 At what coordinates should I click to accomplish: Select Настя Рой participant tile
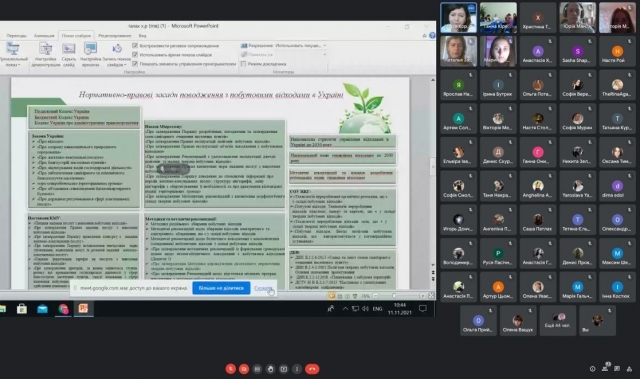point(617,51)
